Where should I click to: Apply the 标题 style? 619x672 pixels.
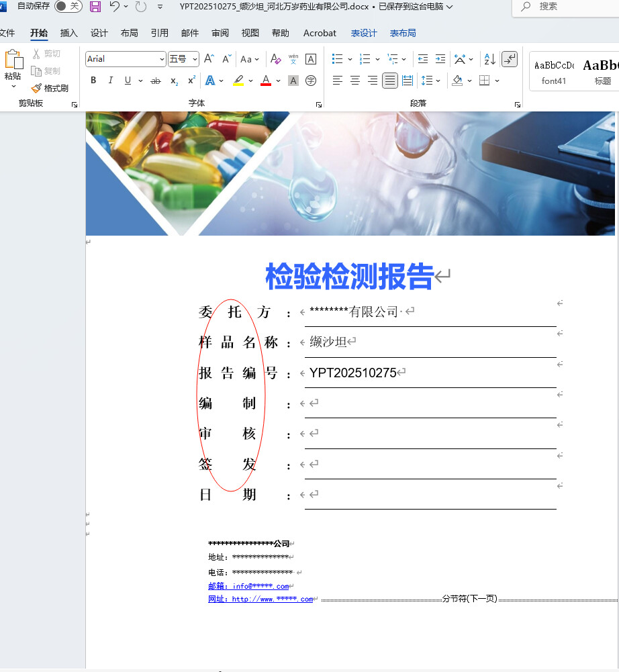tap(601, 72)
